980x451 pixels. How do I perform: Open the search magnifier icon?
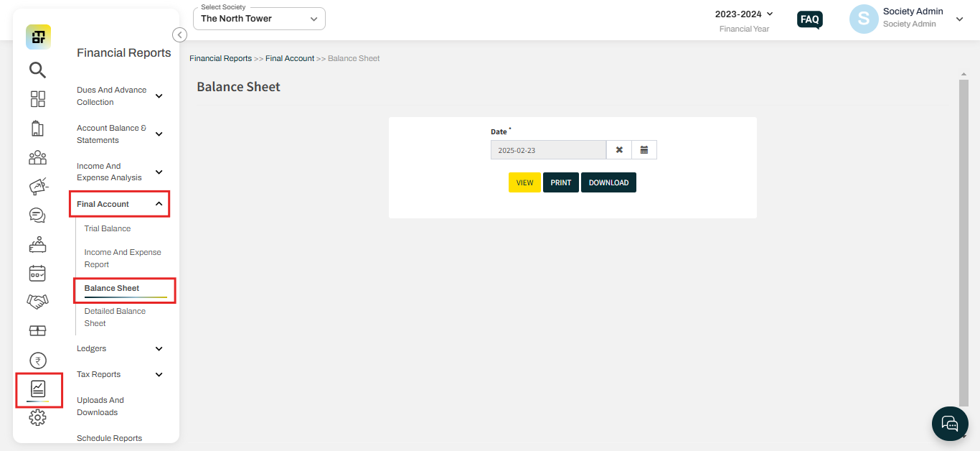(x=37, y=70)
